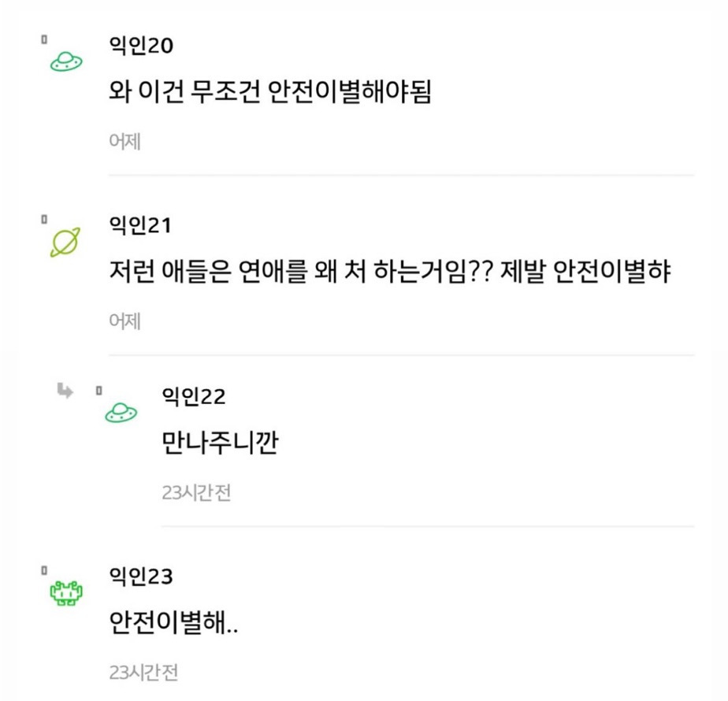Select the username 익인23
The image size is (728, 701).
tap(141, 577)
